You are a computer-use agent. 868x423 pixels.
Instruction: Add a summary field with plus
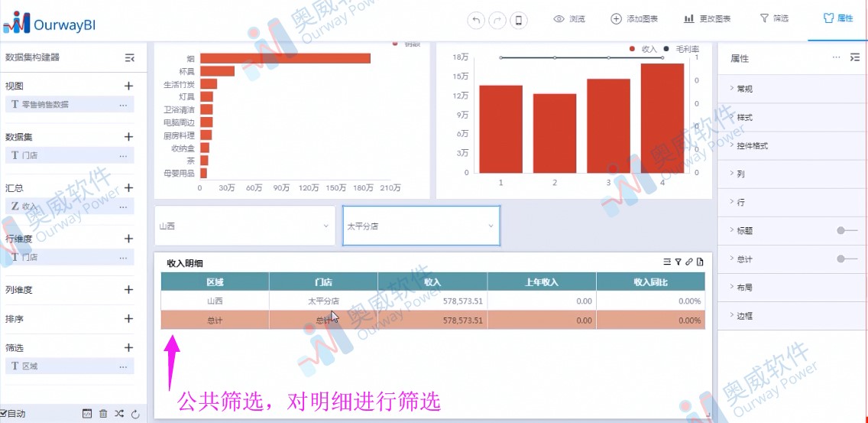pos(128,188)
